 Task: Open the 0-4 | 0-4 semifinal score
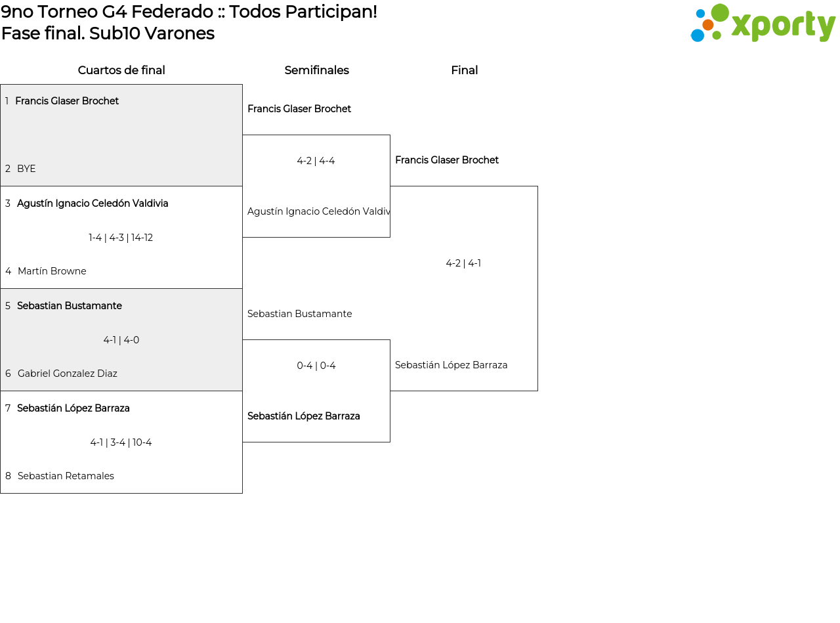point(316,366)
